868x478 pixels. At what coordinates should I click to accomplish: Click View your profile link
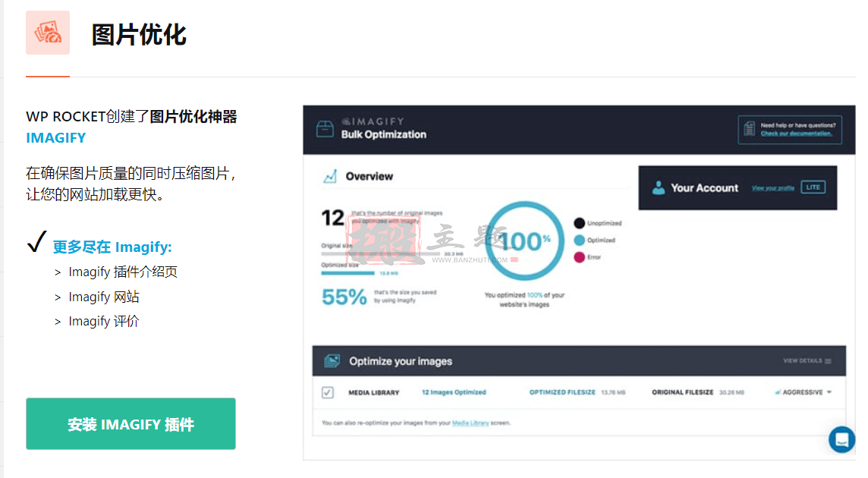point(773,188)
